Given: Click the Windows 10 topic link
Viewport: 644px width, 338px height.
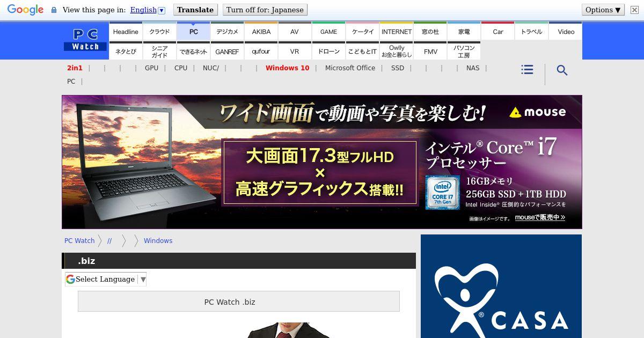Looking at the screenshot, I should tap(288, 68).
